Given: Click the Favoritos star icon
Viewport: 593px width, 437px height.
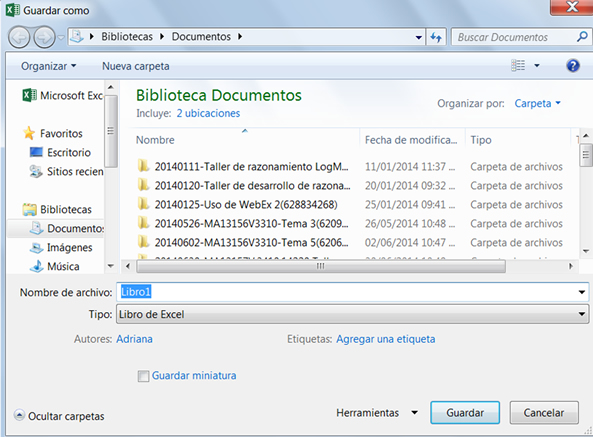Looking at the screenshot, I should point(29,133).
